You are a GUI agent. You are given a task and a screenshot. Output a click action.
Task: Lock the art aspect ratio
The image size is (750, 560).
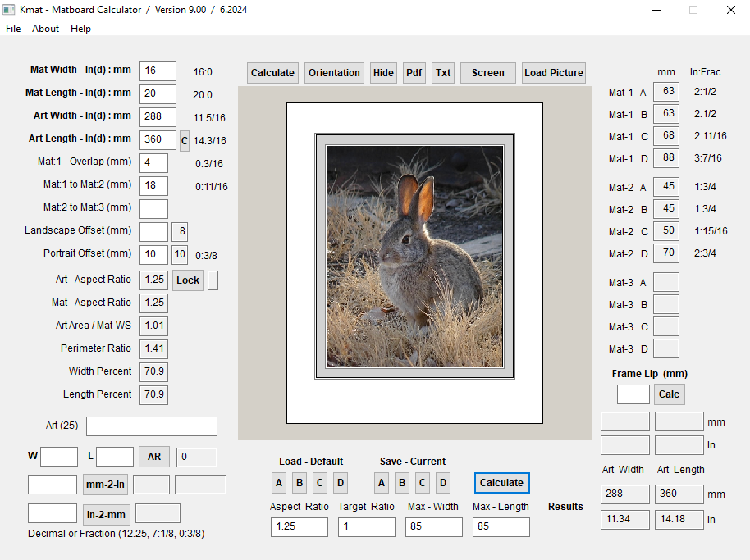tap(187, 280)
